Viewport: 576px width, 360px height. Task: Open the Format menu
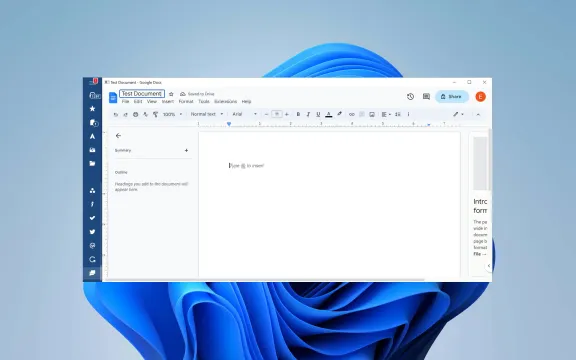tap(186, 101)
